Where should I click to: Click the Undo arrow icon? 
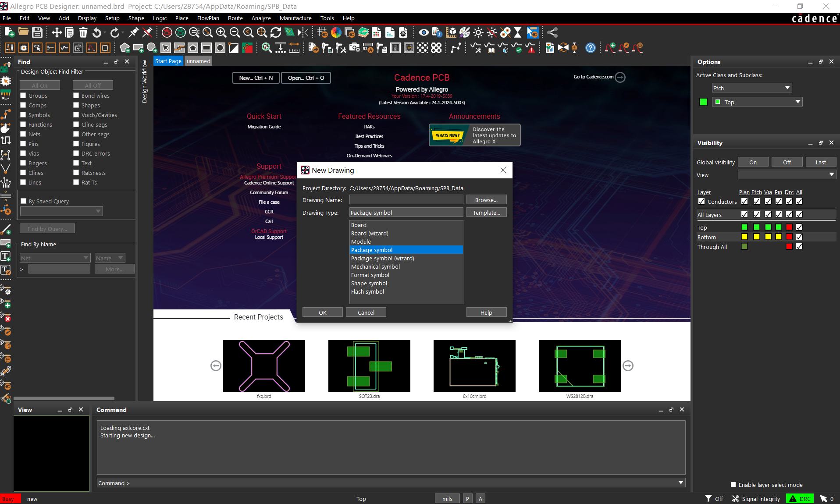coord(97,32)
